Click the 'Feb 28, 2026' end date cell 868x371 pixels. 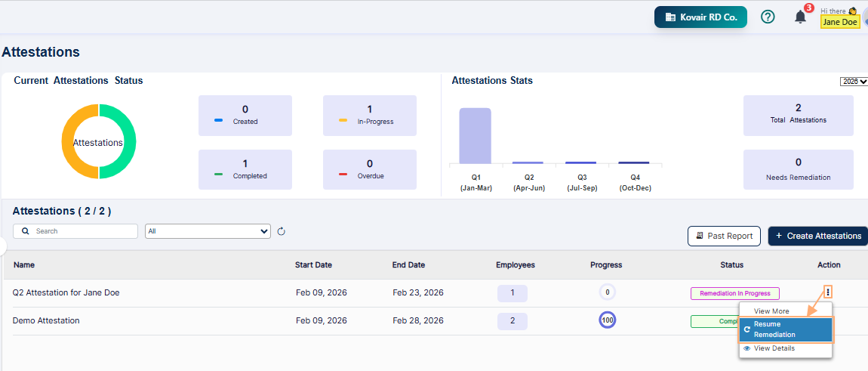(x=418, y=320)
